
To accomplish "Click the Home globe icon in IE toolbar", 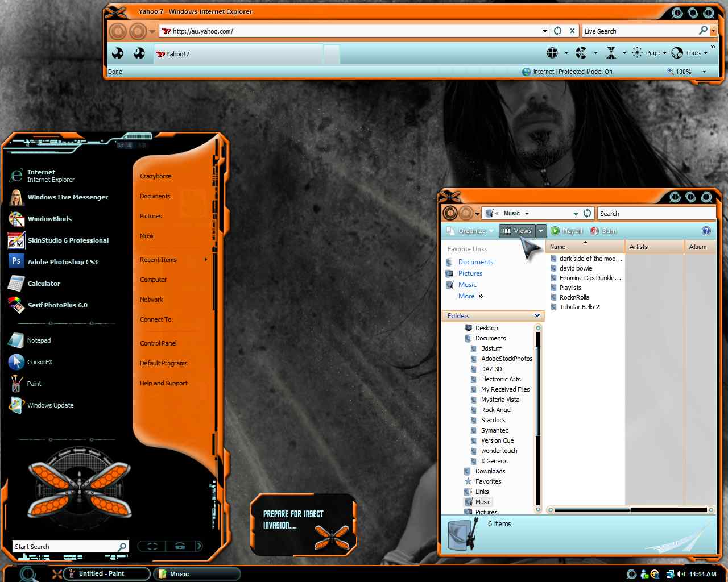I will pyautogui.click(x=552, y=53).
